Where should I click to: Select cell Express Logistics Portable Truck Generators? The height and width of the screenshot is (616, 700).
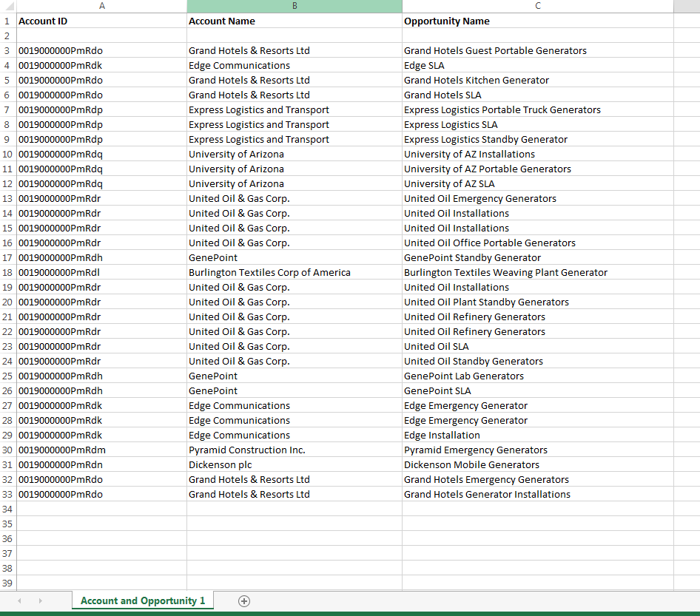[538, 109]
